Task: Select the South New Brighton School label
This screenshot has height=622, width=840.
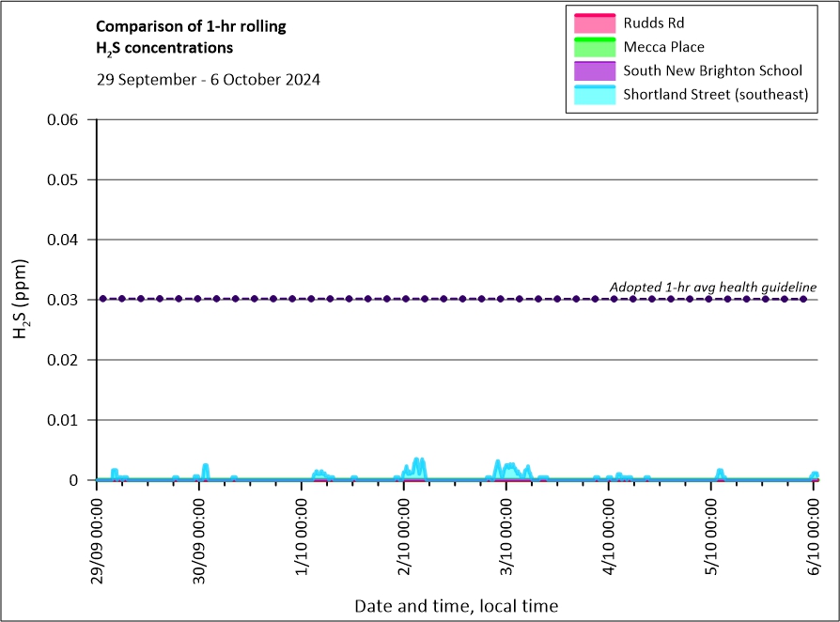Action: [x=712, y=70]
